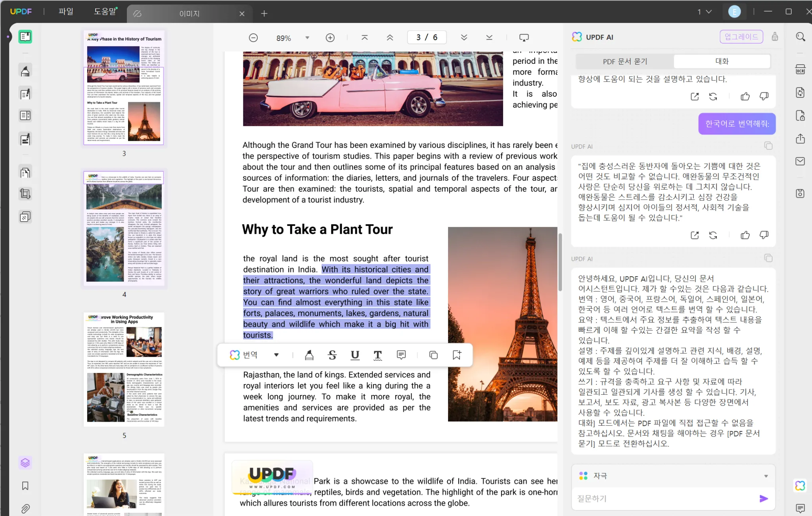Screen dimensions: 812x516
Task: Add a new tab with plus button
Action: point(264,13)
